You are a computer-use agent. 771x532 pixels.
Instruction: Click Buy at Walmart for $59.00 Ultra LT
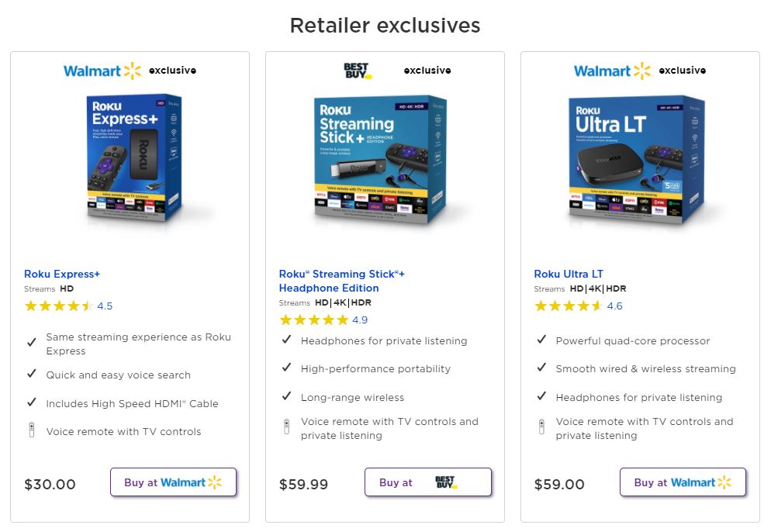pos(683,482)
